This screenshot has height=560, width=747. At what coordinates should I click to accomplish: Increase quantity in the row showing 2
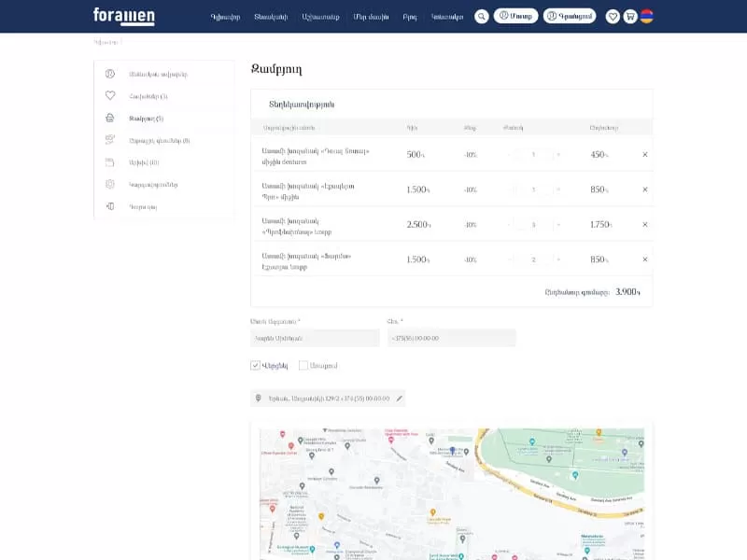coord(558,259)
